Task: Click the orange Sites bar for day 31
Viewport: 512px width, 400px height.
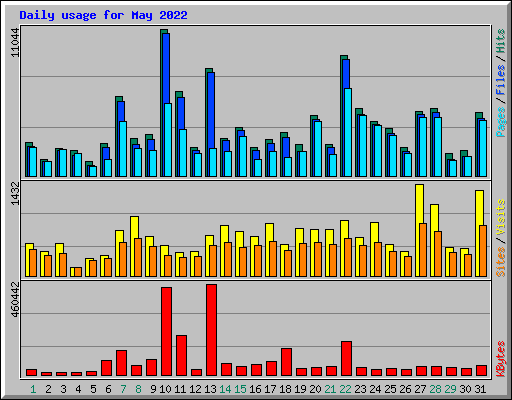Action: pyautogui.click(x=483, y=251)
